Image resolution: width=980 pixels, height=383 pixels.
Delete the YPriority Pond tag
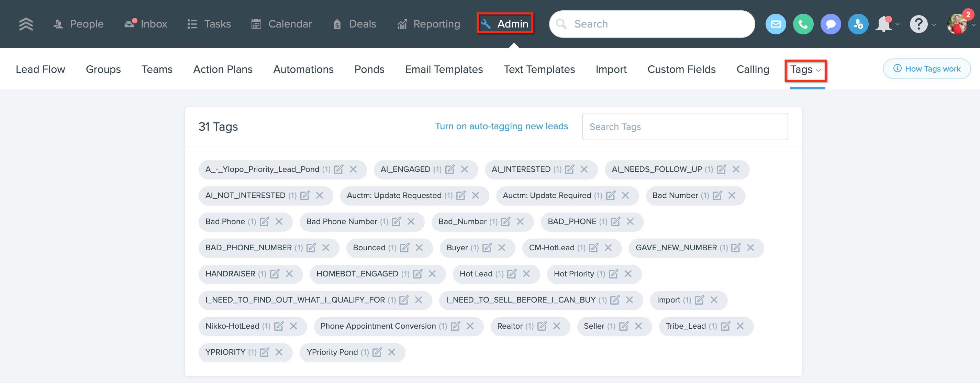pos(391,352)
